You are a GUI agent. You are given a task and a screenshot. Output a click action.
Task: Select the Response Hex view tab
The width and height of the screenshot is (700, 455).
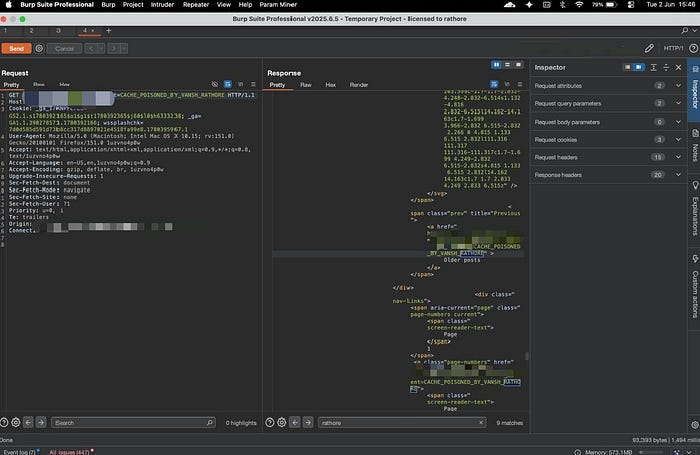(330, 85)
